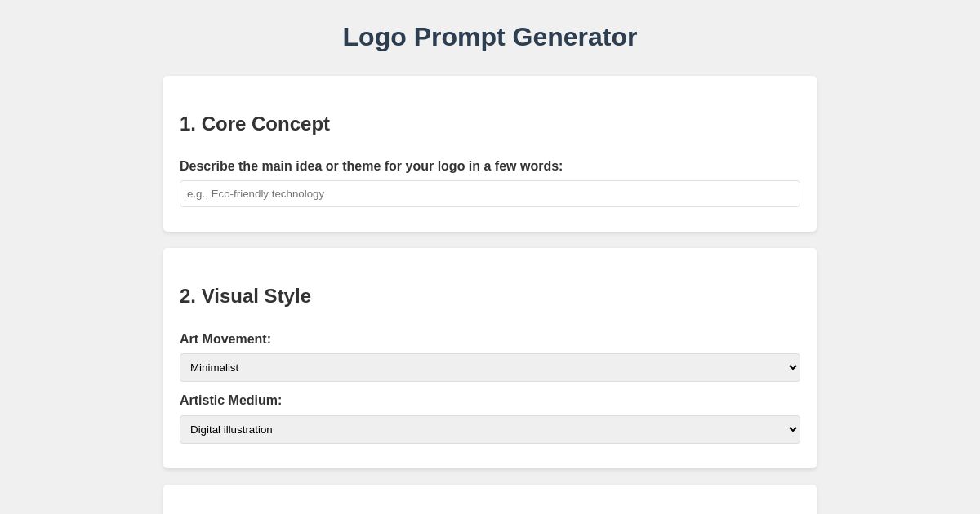Viewport: 980px width, 514px height.
Task: Click the 'Artistic Medium:' label
Action: pos(231,401)
